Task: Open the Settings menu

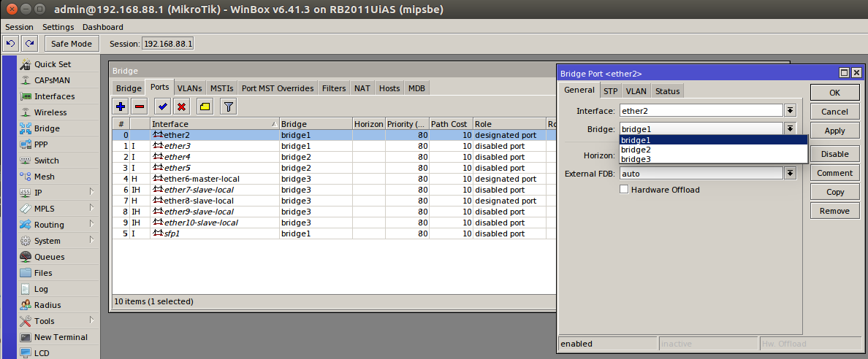Action: [x=58, y=27]
